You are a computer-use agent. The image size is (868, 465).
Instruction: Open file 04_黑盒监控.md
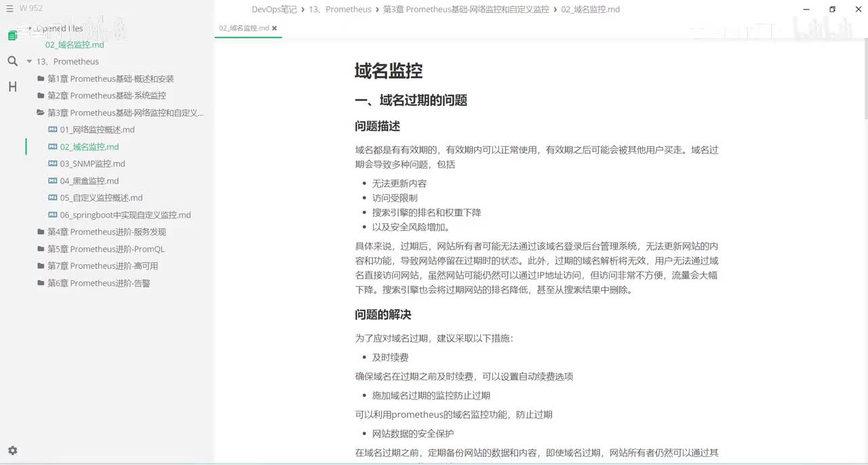point(90,181)
